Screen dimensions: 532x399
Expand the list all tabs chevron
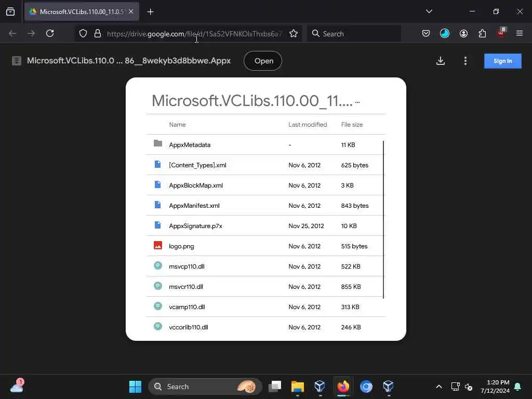(x=429, y=11)
